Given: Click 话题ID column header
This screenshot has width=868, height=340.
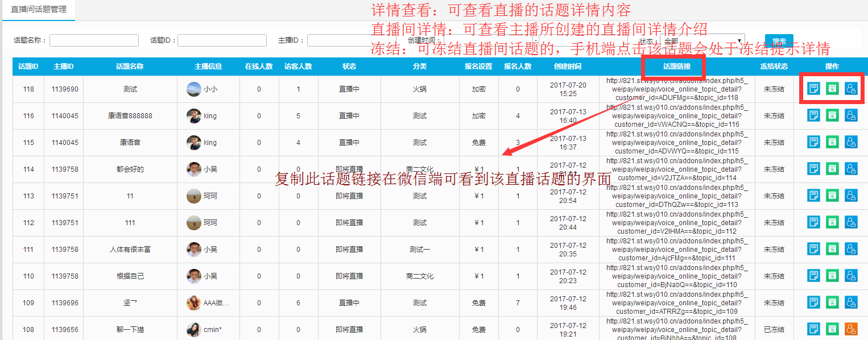Looking at the screenshot, I should [28, 67].
